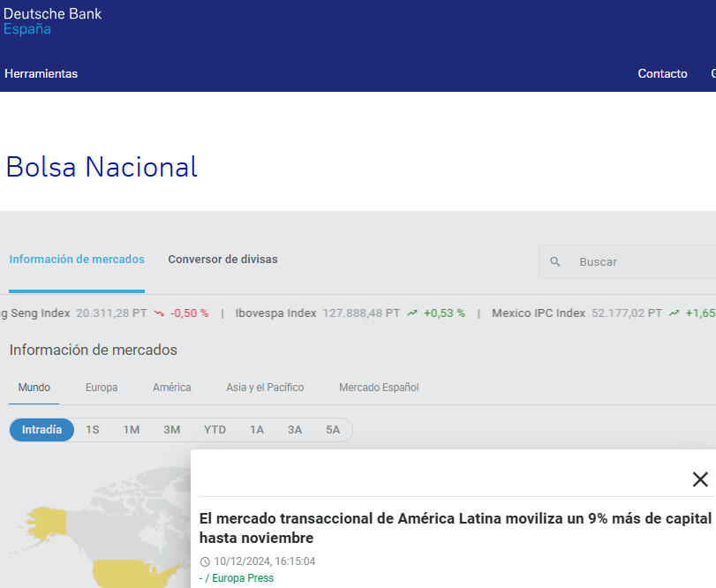Click the Deutsche Bank España logo
The width and height of the screenshot is (716, 588).
point(53,21)
